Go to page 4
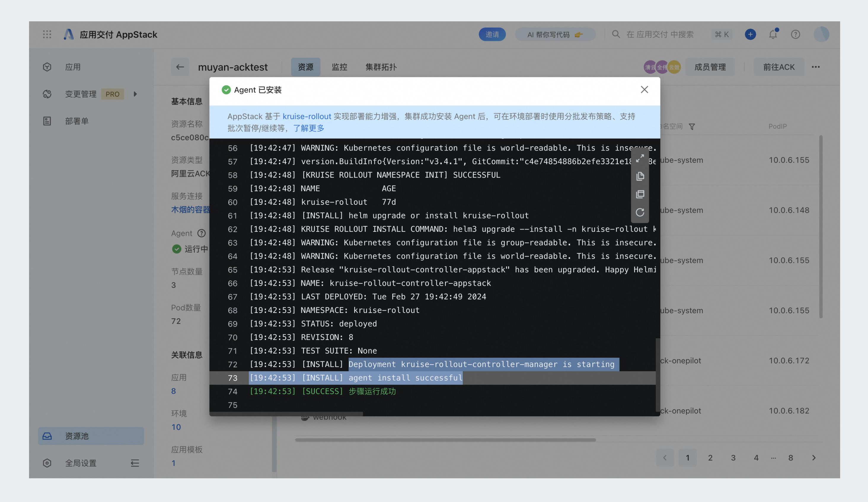This screenshot has width=868, height=502. pyautogui.click(x=756, y=458)
